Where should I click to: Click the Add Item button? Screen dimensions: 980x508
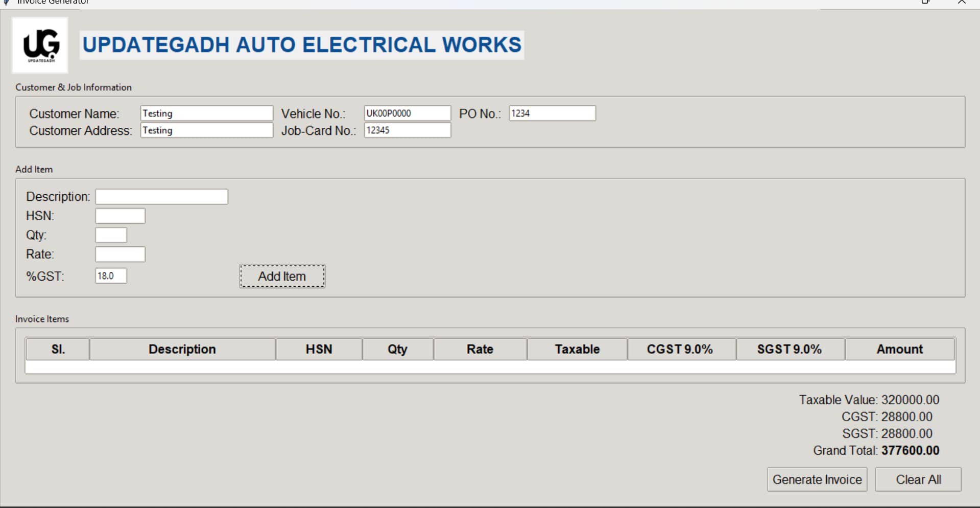click(x=281, y=276)
